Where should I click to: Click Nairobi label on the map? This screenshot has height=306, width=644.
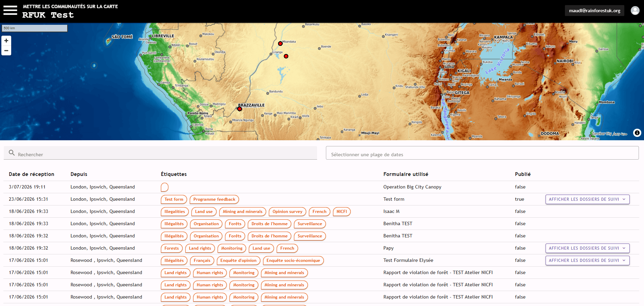pos(565,61)
